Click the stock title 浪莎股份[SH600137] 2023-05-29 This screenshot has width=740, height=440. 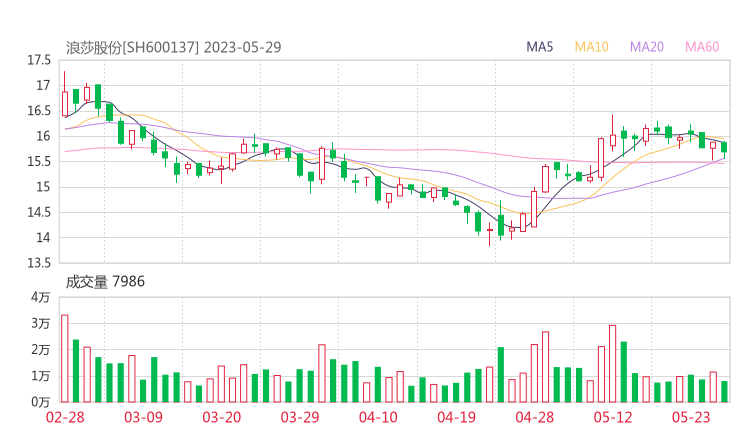[173, 47]
